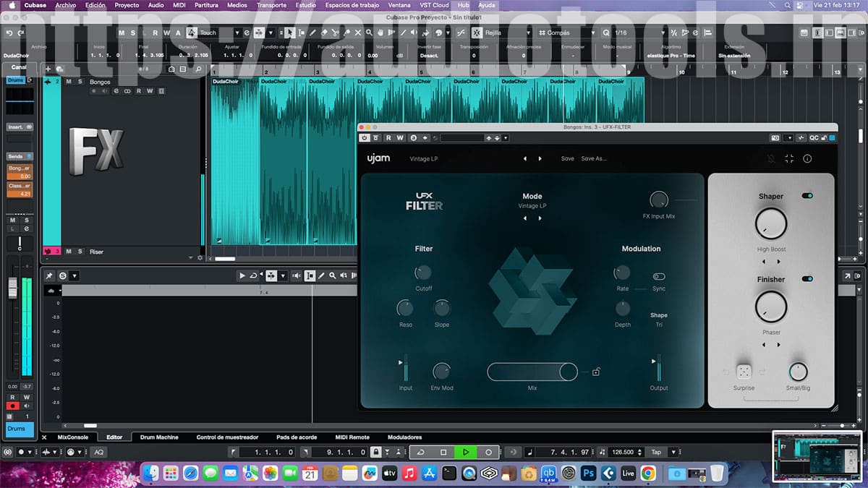Viewport: 868px width, 488px height.
Task: Click Save in the ujam plugin
Action: pos(567,158)
